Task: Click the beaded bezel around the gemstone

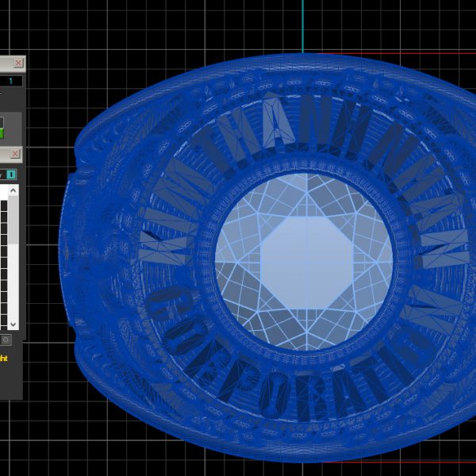Action: (304, 355)
